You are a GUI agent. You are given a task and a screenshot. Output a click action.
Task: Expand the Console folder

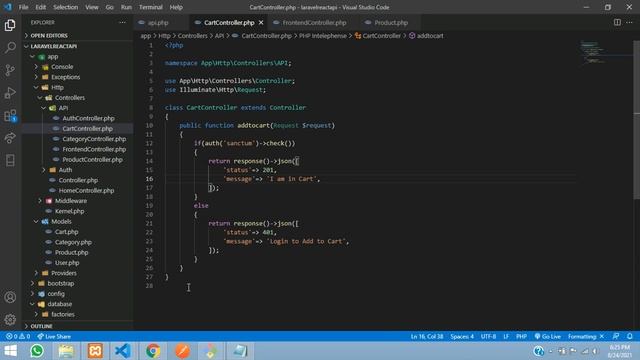pos(62,67)
